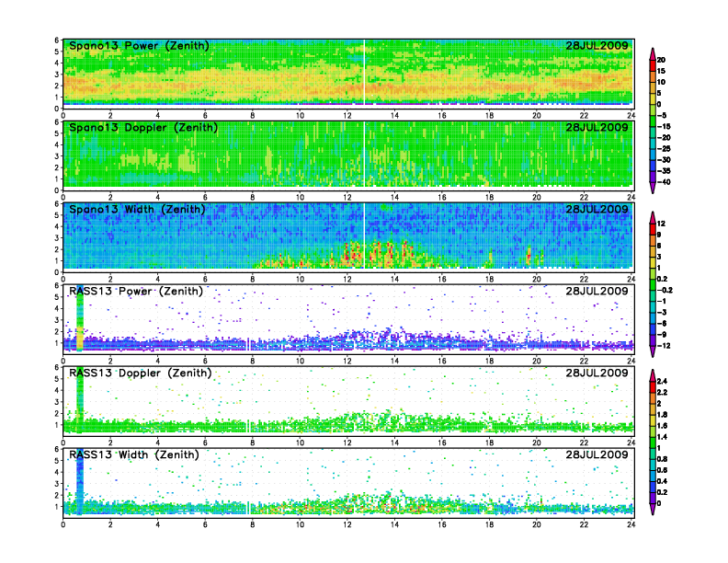Click the '20' label on the top colorbar
This screenshot has height=563, width=728.
pos(661,60)
